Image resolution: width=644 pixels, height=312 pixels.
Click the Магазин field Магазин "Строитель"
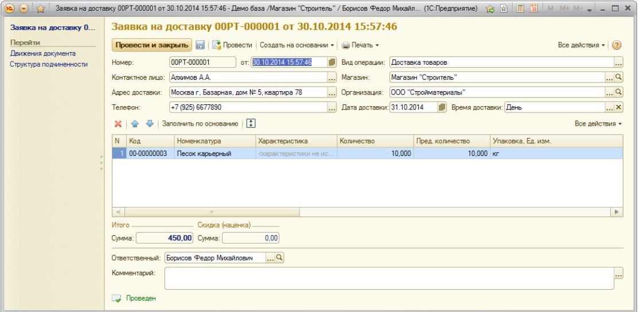click(497, 77)
